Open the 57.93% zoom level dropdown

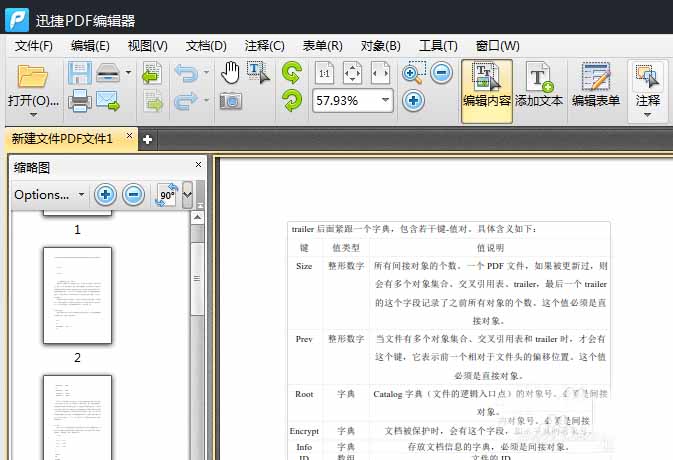tap(385, 100)
